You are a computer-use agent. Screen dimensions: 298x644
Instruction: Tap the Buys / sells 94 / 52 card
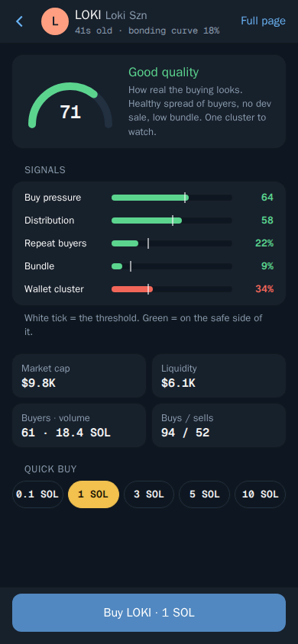(x=219, y=425)
